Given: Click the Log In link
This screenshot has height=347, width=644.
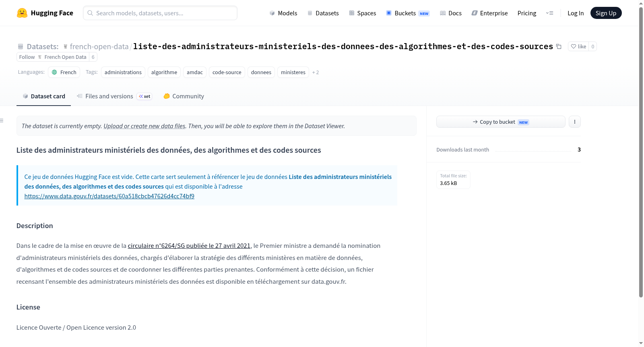Looking at the screenshot, I should (x=576, y=13).
